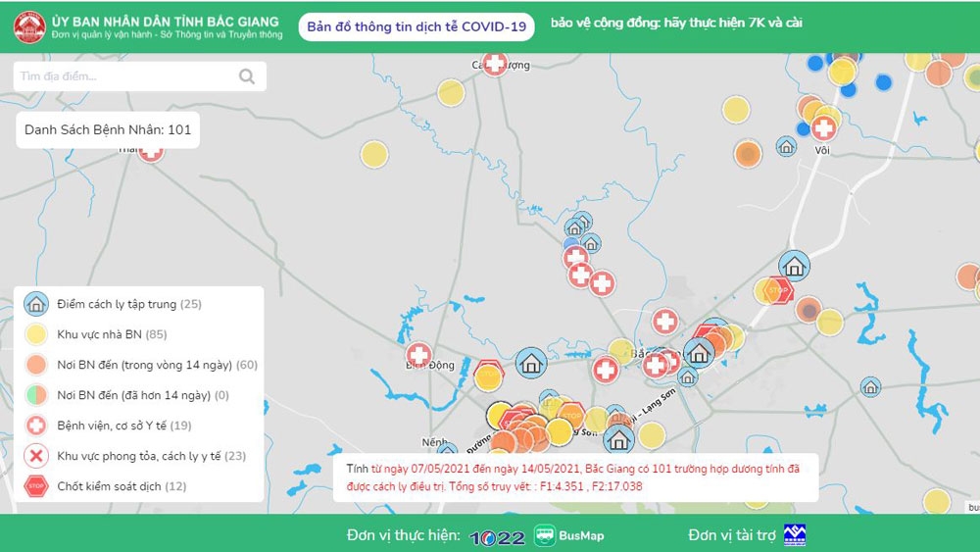The image size is (980, 552).
Task: Click the BusMap logo in footer
Action: click(x=569, y=535)
